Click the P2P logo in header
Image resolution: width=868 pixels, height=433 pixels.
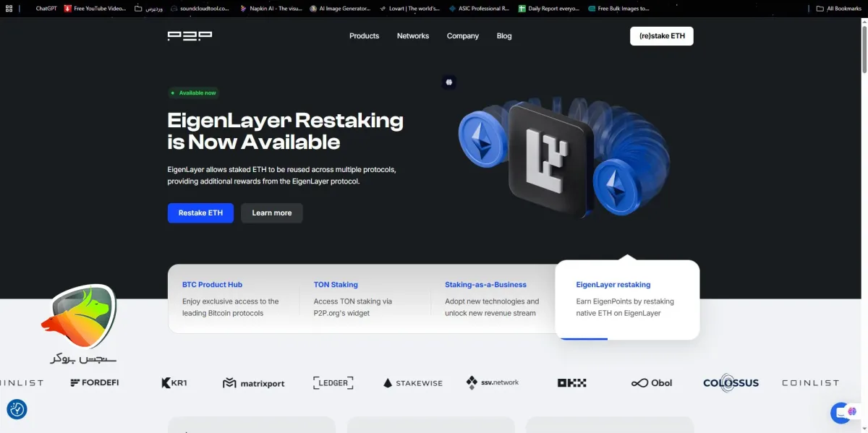click(x=190, y=35)
